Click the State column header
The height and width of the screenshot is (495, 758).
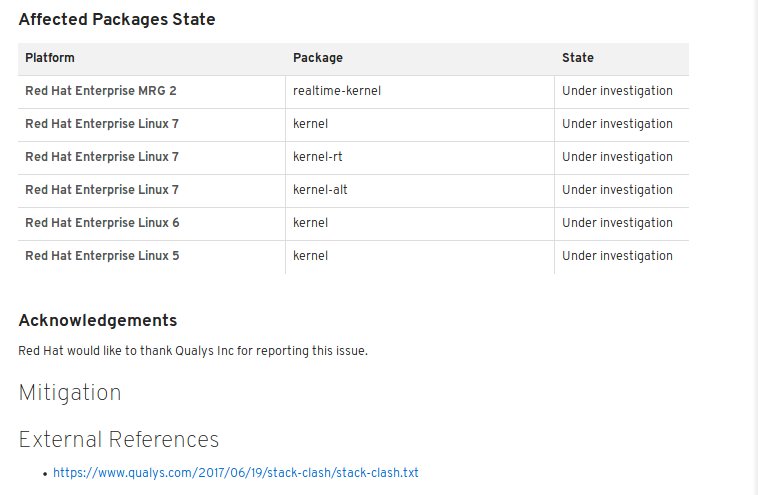coord(577,58)
